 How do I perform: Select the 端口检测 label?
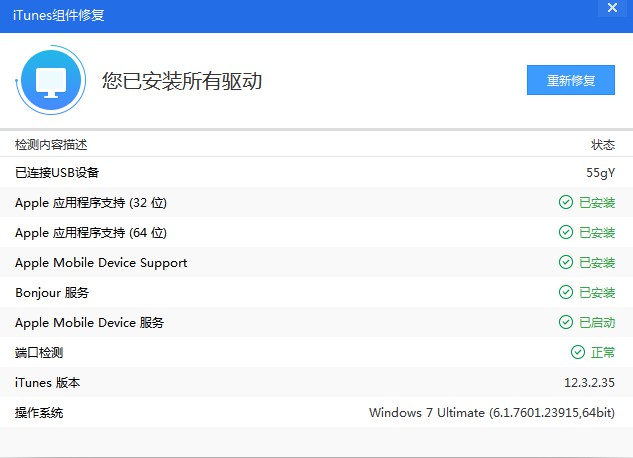(x=39, y=353)
